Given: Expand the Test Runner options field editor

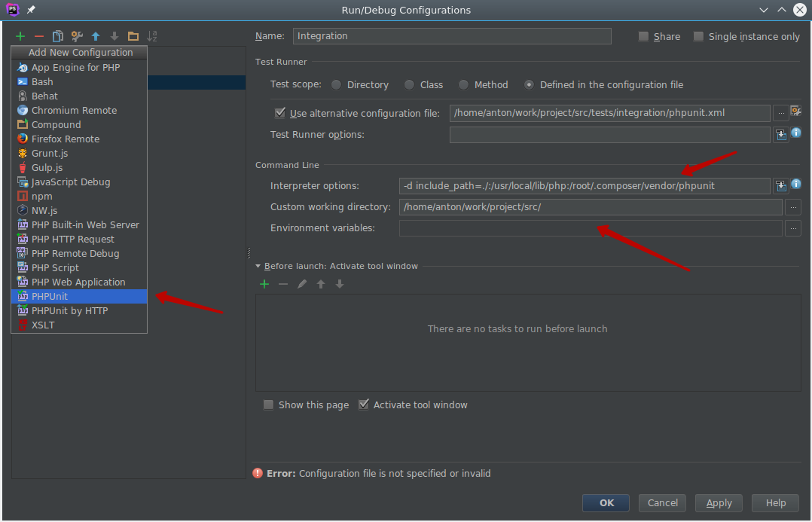Looking at the screenshot, I should [x=781, y=135].
